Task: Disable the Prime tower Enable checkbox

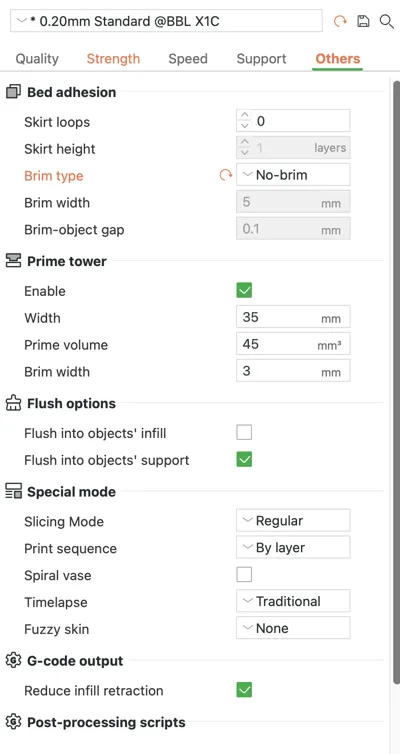Action: point(244,290)
